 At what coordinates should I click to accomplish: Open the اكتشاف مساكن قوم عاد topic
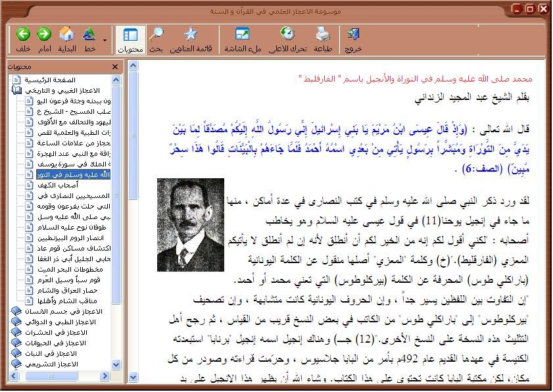74,249
